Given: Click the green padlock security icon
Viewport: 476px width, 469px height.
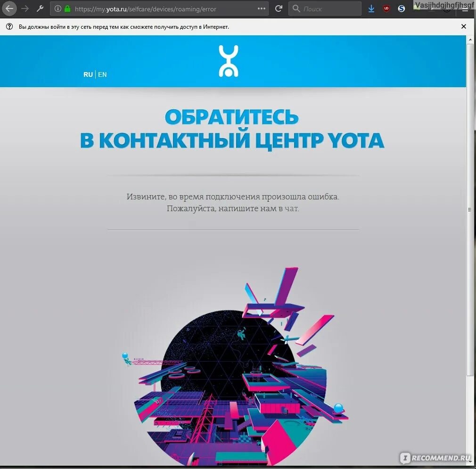Looking at the screenshot, I should 67,9.
